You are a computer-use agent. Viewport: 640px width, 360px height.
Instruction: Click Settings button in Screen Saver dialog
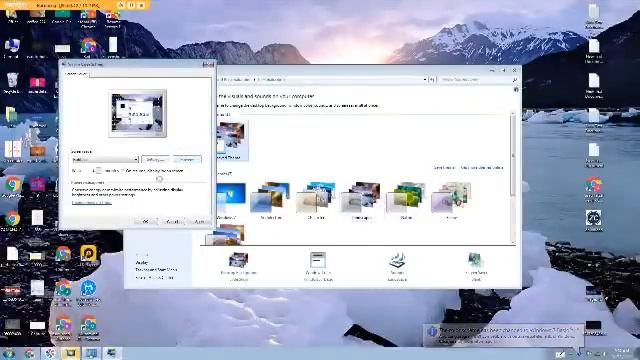[x=155, y=160]
